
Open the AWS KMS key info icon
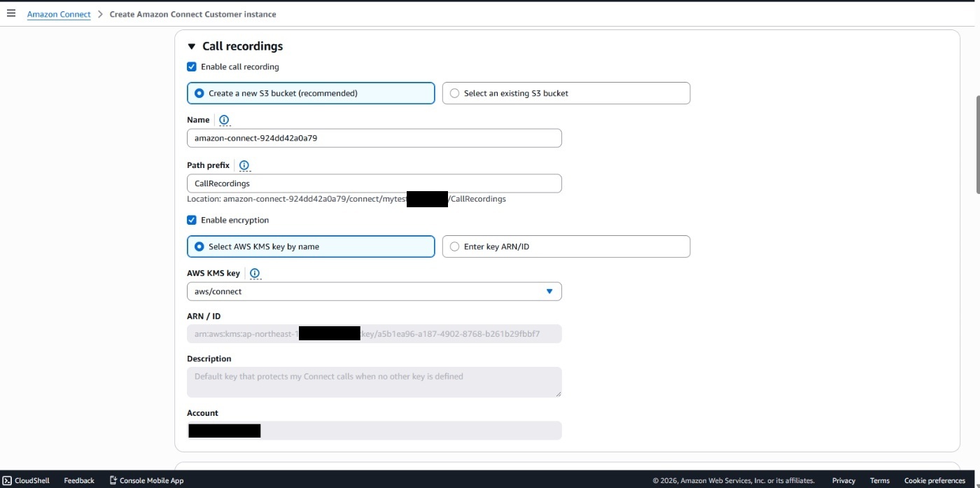pyautogui.click(x=255, y=273)
